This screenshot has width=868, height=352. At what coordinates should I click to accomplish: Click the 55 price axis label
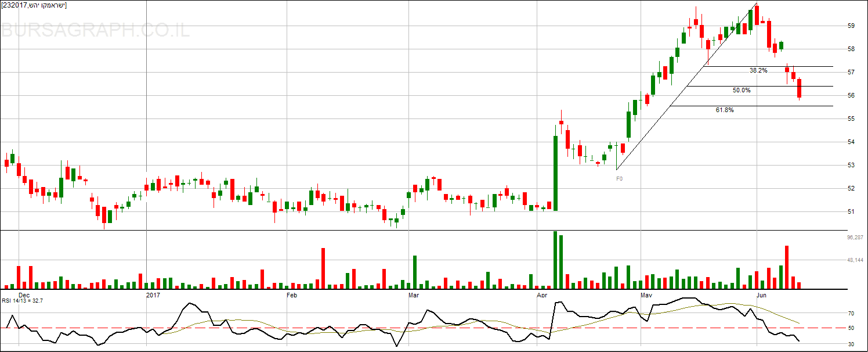[852, 119]
